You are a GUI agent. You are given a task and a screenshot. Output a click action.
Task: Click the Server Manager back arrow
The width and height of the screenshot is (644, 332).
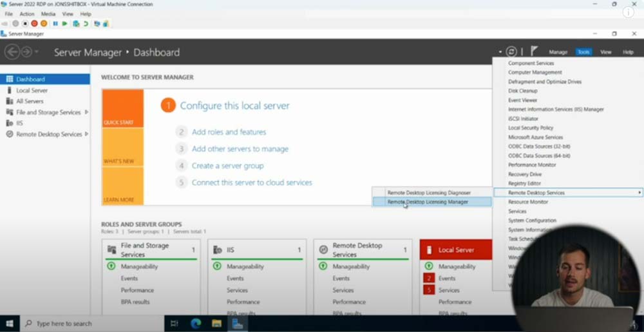[x=12, y=52]
